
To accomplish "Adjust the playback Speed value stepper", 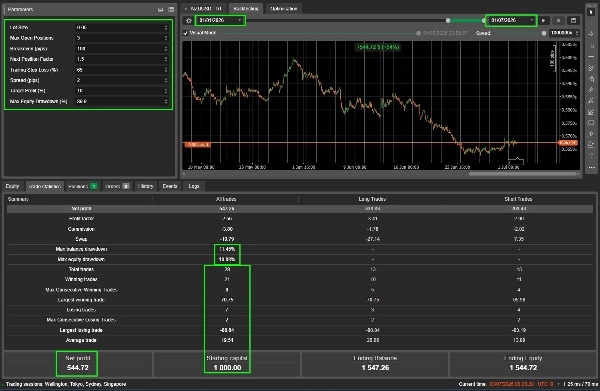I will [577, 33].
